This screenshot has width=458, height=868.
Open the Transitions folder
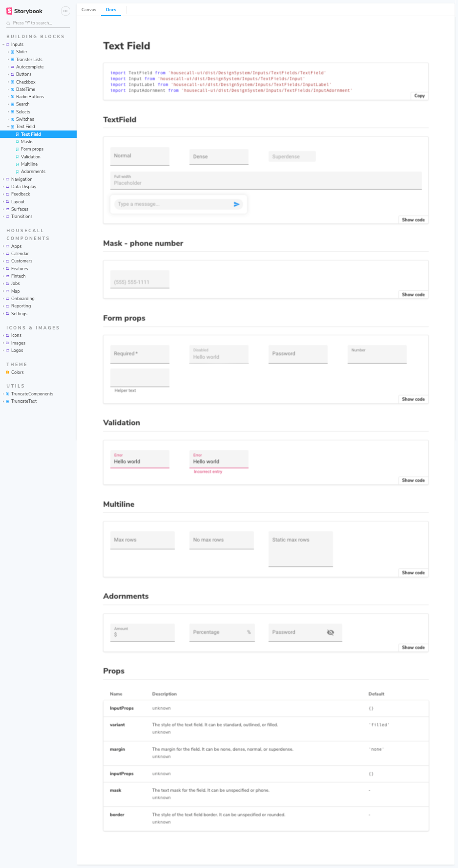21,217
